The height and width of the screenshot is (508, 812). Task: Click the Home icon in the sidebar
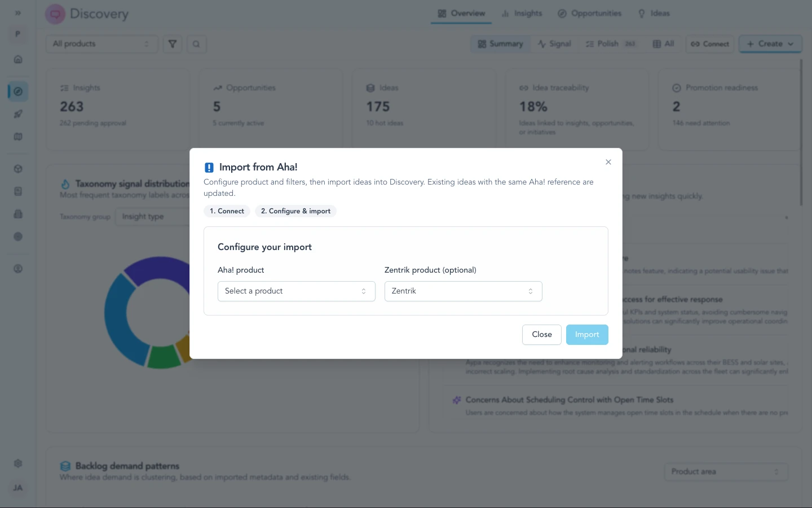pos(18,59)
